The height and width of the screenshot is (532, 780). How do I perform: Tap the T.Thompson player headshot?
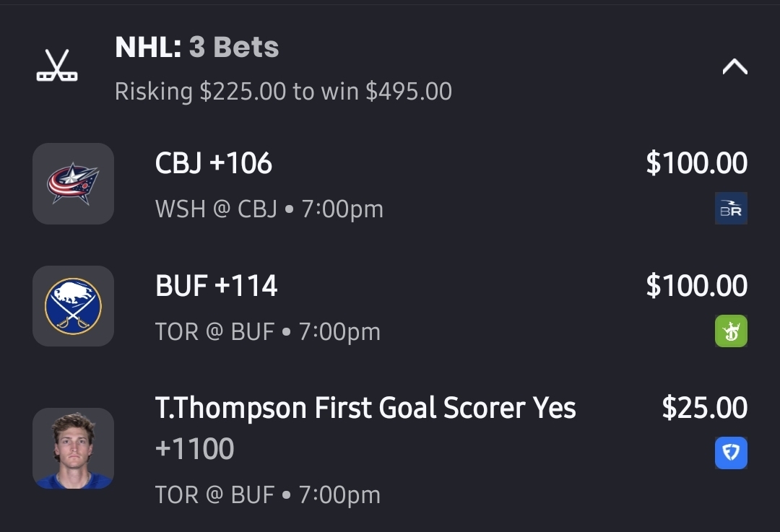73,448
